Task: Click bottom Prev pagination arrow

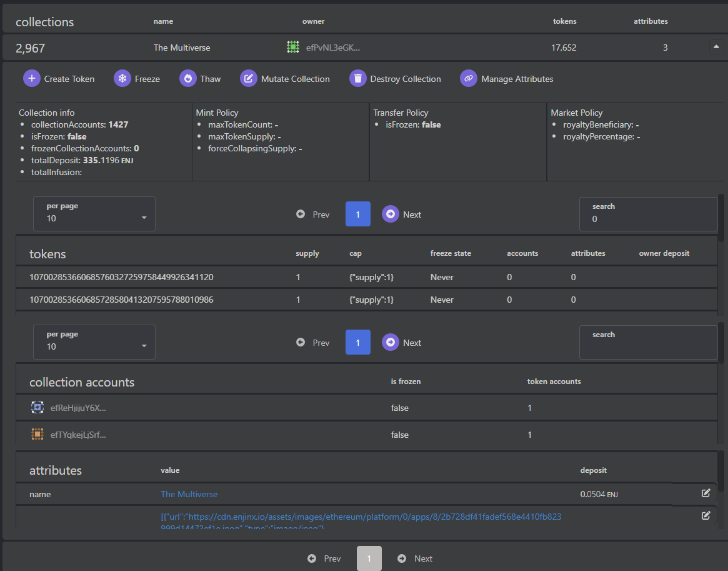Action: pyautogui.click(x=312, y=558)
